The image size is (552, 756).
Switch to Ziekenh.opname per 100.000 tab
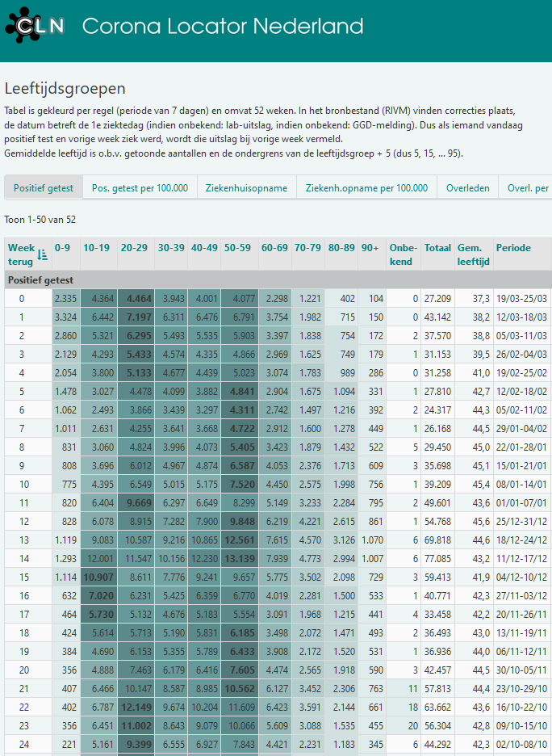click(366, 188)
